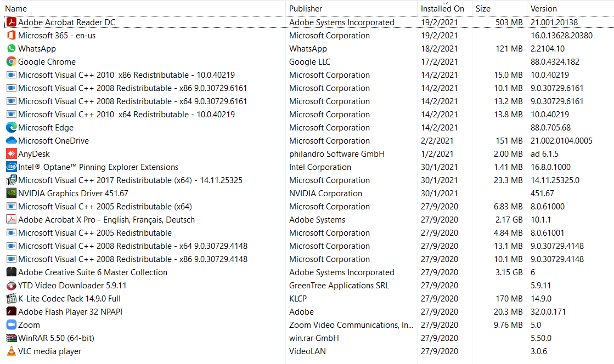Image resolution: width=614 pixels, height=364 pixels.
Task: Select Adobe Acrobat X Pro program name
Action: tap(106, 220)
